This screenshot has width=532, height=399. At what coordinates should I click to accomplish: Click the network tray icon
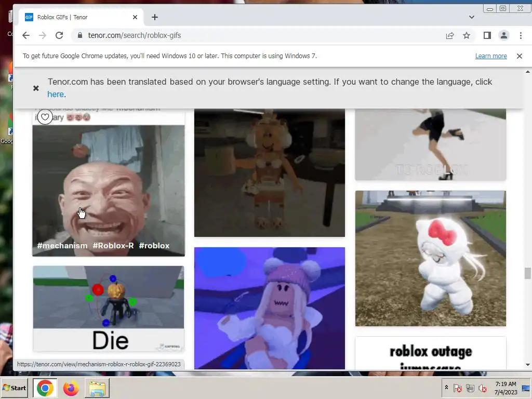(x=470, y=388)
